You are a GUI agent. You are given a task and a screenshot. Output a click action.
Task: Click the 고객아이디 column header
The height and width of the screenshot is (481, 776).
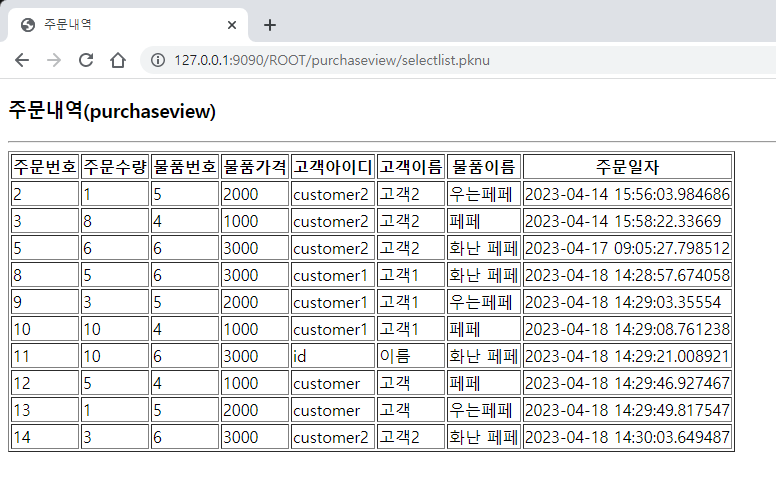pos(333,167)
